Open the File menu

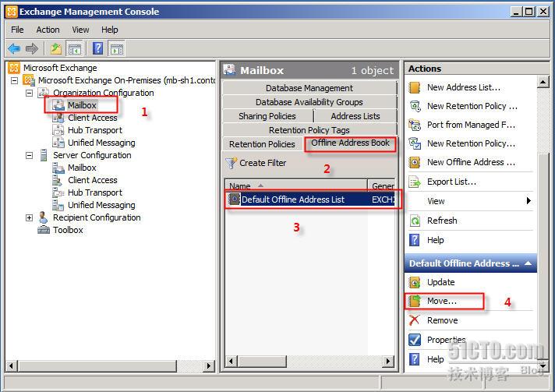[x=17, y=30]
